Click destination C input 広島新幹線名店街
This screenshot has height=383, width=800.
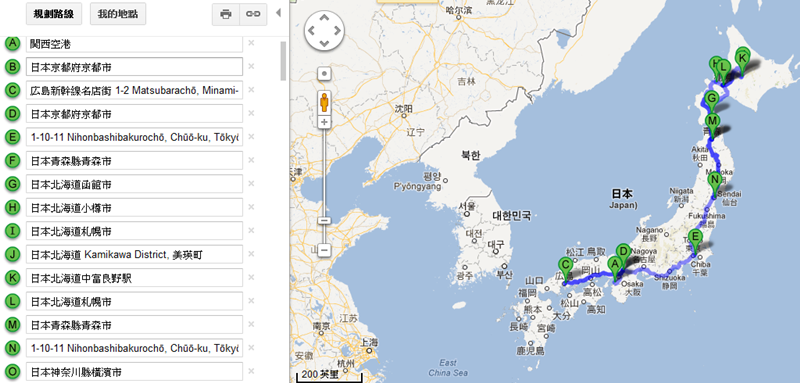pyautogui.click(x=134, y=90)
